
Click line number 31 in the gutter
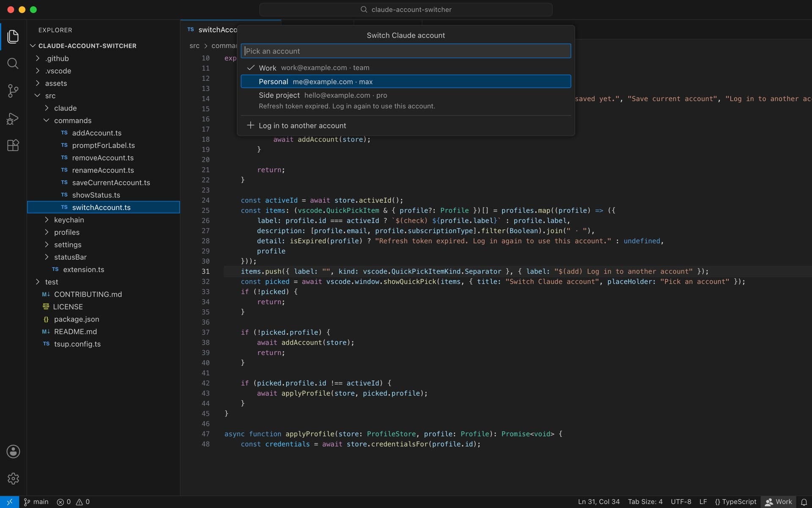(x=206, y=271)
